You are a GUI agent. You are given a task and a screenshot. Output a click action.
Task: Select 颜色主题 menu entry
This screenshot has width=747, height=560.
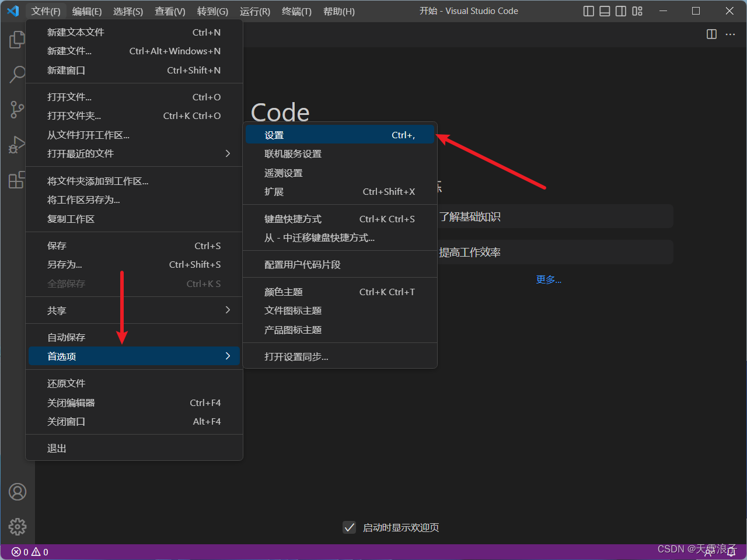coord(340,292)
